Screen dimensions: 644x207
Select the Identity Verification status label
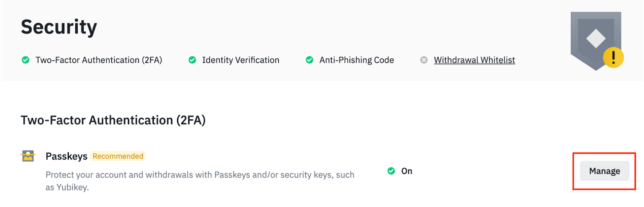(x=241, y=60)
